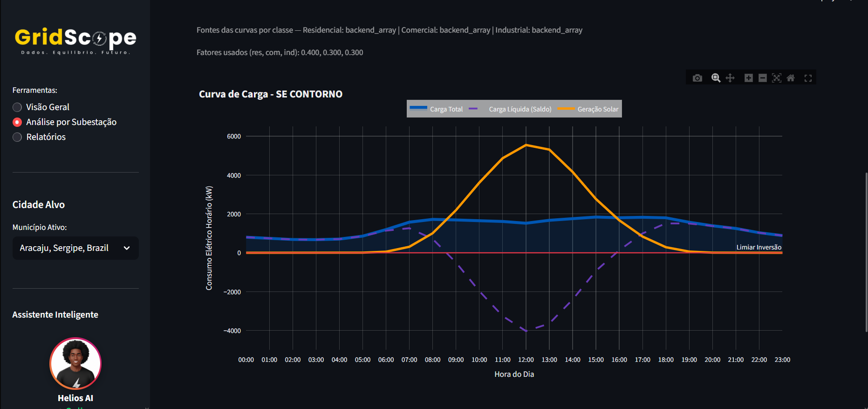Click the Consumo Elétrico Horário (kW) axis title

tap(209, 238)
